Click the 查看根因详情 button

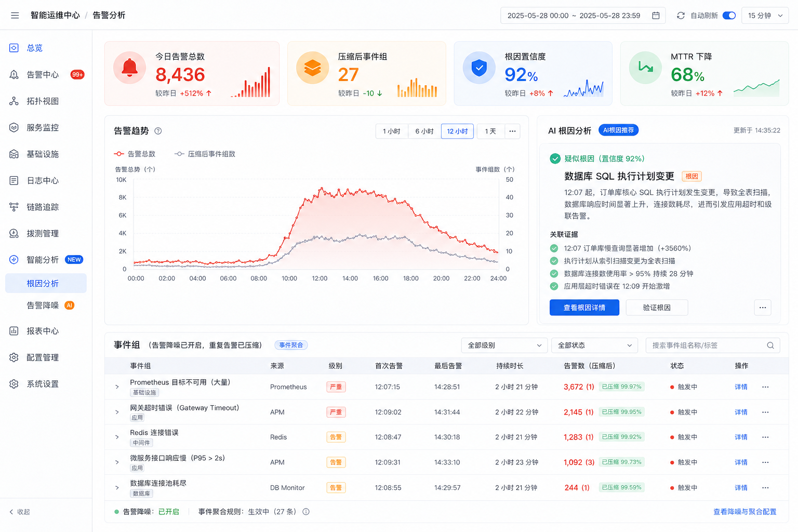(x=584, y=308)
